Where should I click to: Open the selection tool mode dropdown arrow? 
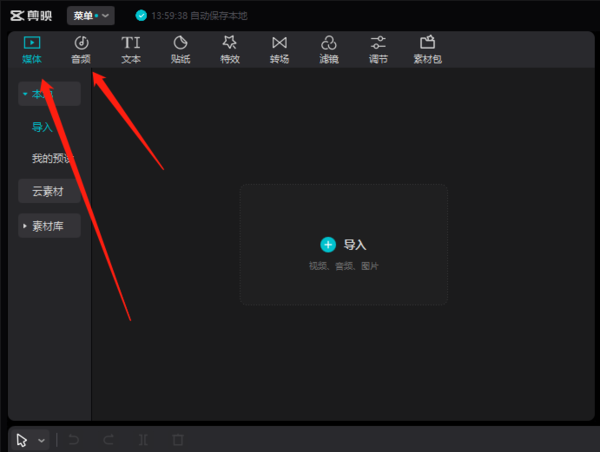click(x=42, y=440)
